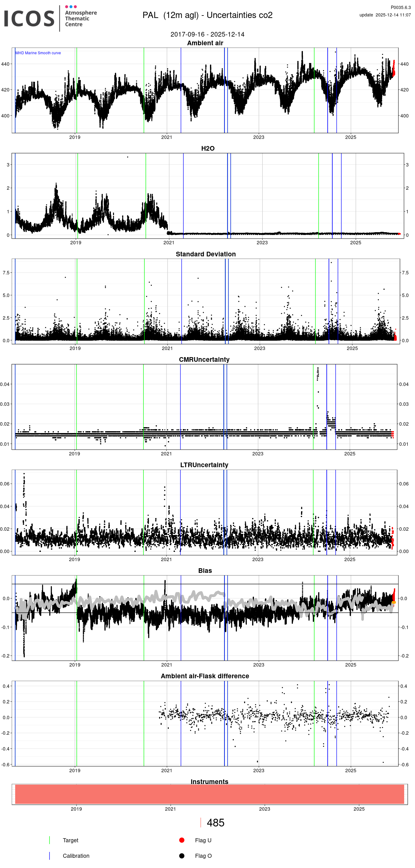This screenshot has height=868, width=415.
Task: Click the green Target legend line marker
Action: click(50, 840)
